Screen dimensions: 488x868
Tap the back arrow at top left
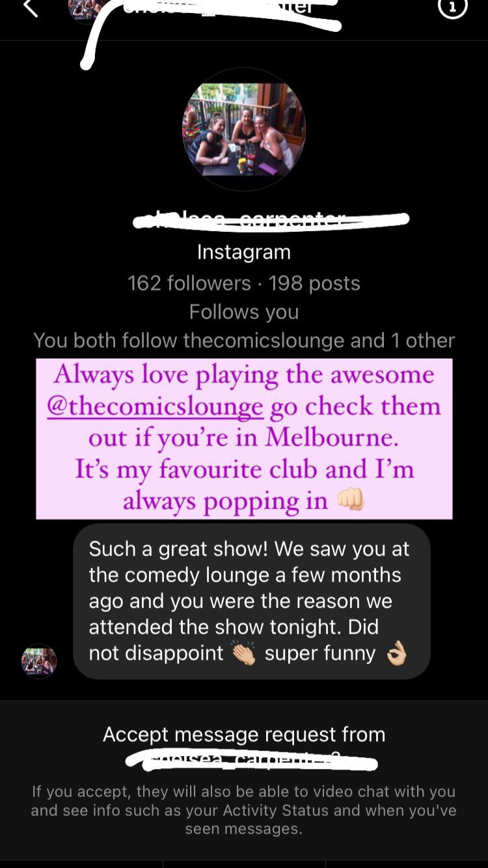click(x=31, y=8)
